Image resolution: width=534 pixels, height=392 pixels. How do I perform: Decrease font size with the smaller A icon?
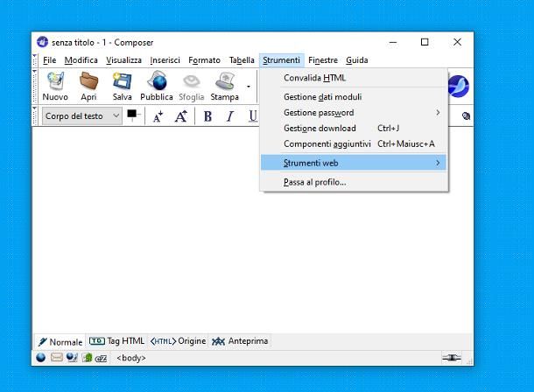pos(158,116)
